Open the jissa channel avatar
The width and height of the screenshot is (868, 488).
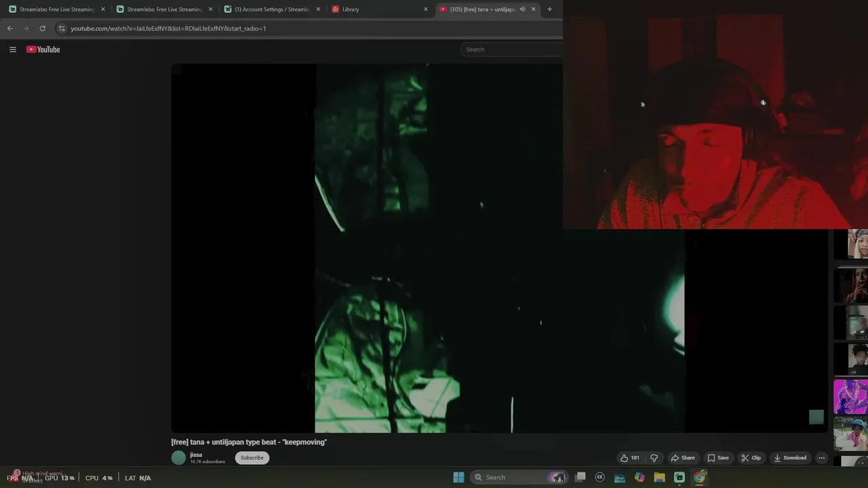tap(178, 457)
